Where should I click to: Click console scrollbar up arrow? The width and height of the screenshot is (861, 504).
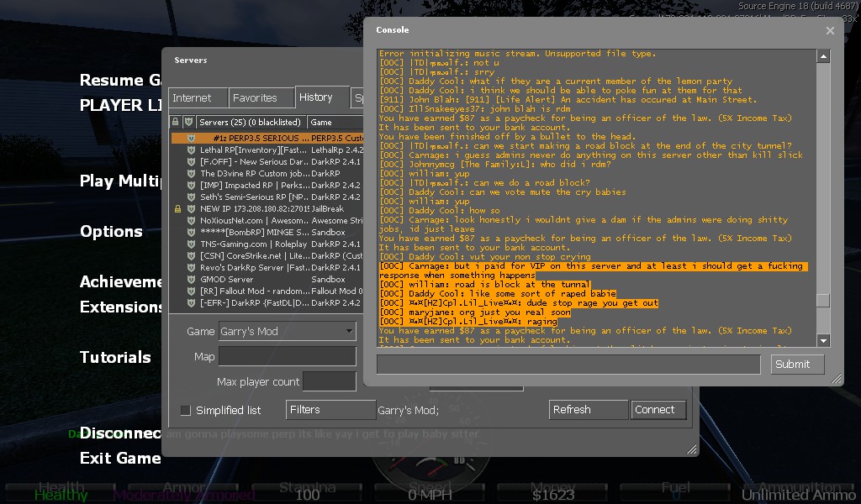click(x=822, y=56)
